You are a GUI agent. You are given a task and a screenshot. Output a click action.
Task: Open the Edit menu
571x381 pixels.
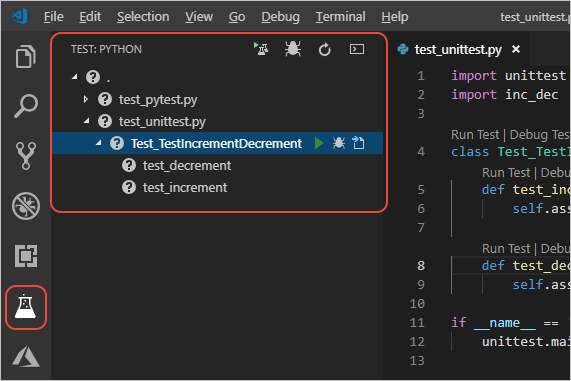pos(90,17)
